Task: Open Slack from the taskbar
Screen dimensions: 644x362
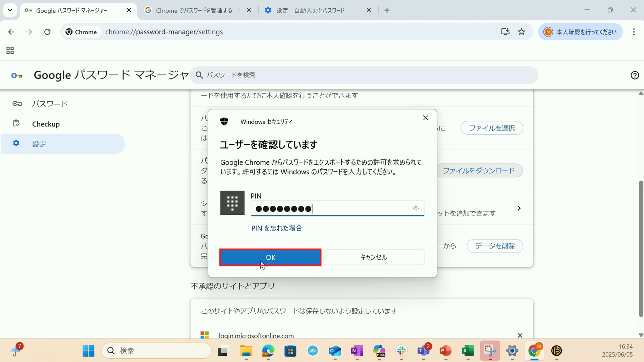Action: point(401,351)
